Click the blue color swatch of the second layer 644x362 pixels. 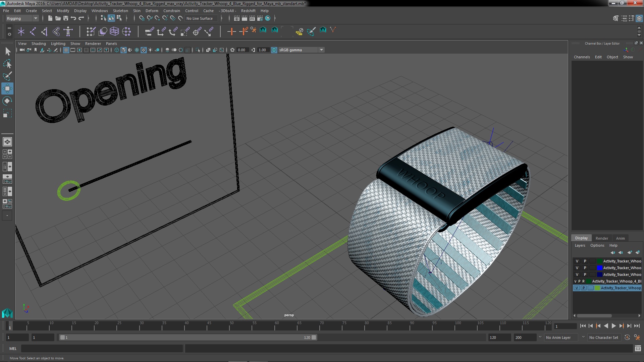[x=599, y=268]
